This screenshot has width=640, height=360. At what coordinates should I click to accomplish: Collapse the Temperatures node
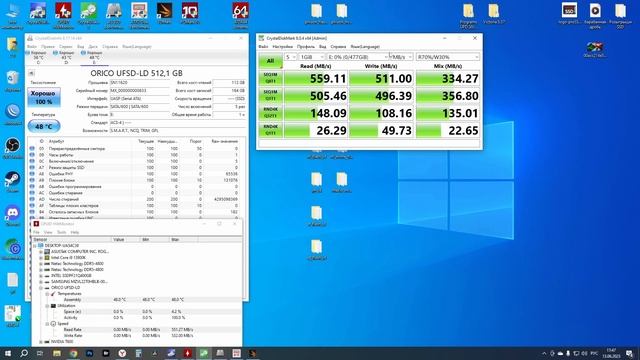point(47,294)
